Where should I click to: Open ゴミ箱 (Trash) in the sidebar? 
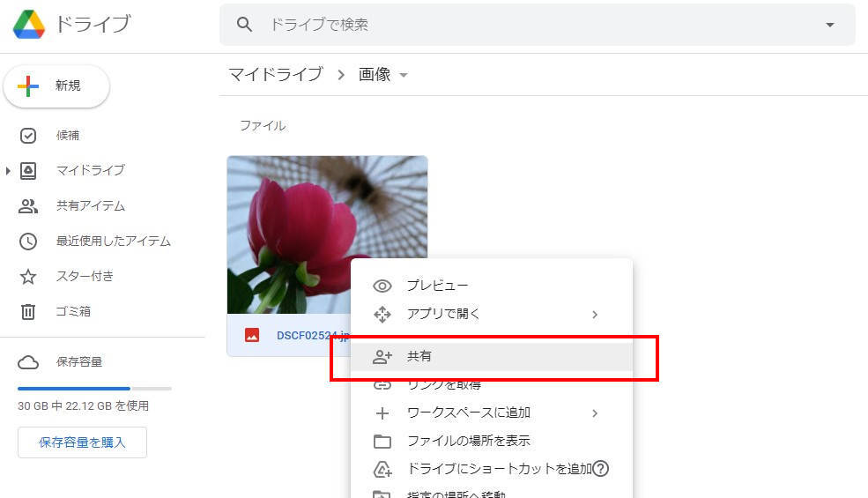[73, 311]
